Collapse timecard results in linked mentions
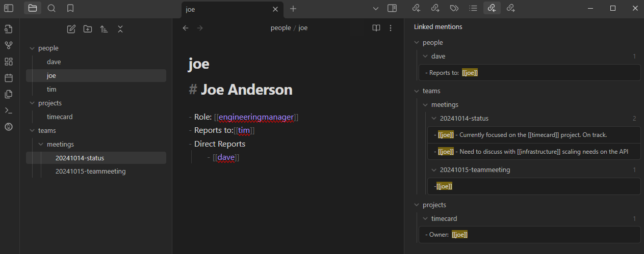Viewport: 644px width, 254px height. [x=425, y=219]
